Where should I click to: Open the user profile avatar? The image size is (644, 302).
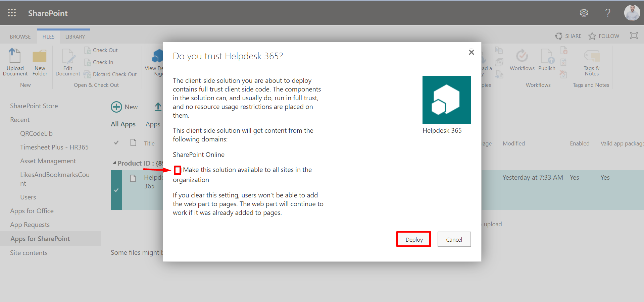click(632, 13)
